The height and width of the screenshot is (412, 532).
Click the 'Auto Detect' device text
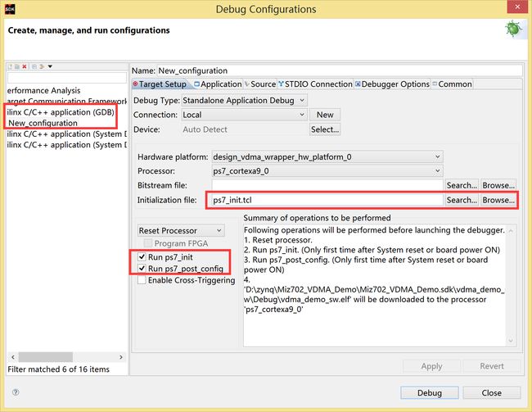[205, 129]
